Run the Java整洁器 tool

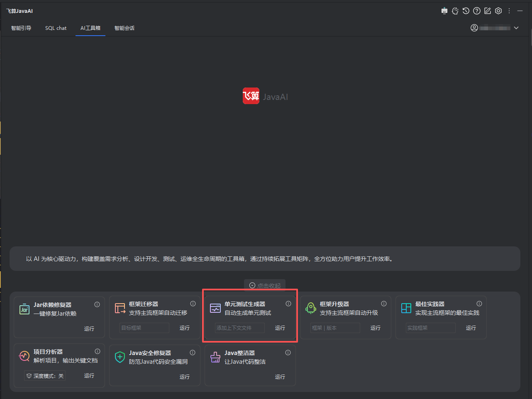280,377
